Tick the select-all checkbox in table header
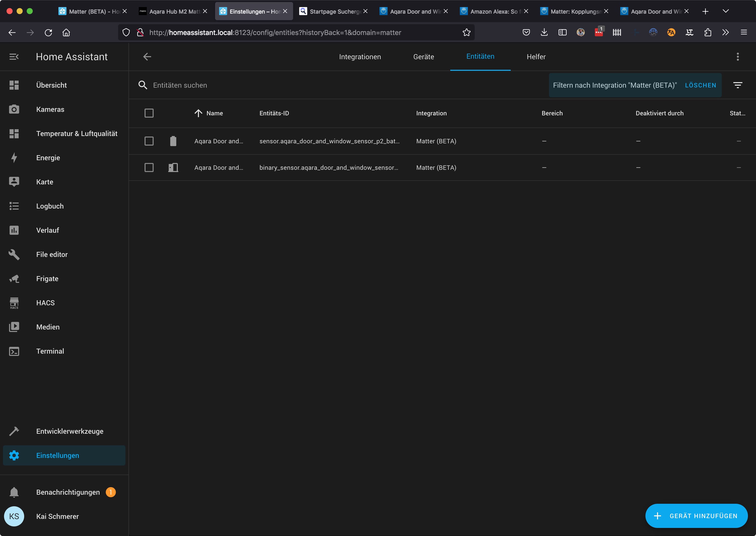The image size is (756, 536). [x=149, y=113]
